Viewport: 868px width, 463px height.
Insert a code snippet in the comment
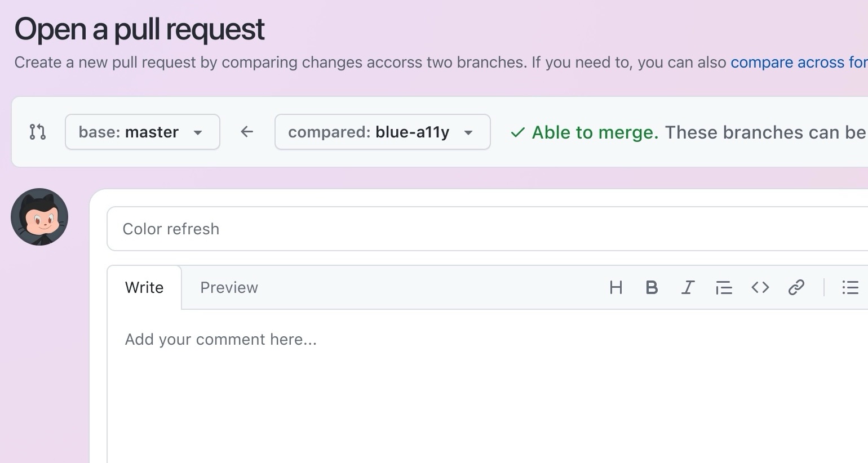coord(760,287)
